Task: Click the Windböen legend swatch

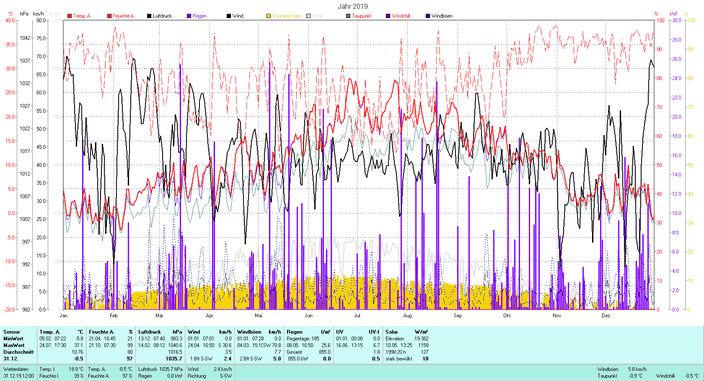Action: [428, 16]
